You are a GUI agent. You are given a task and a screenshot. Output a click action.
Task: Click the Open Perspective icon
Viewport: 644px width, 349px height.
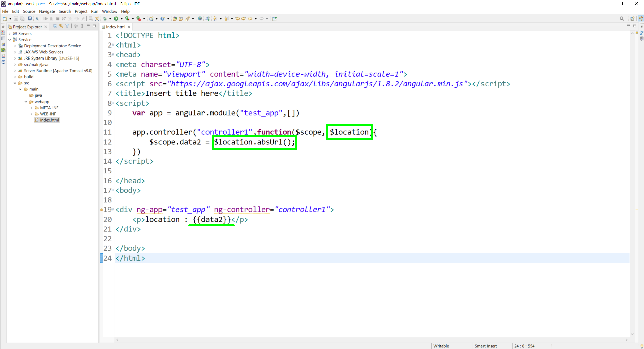coord(632,19)
